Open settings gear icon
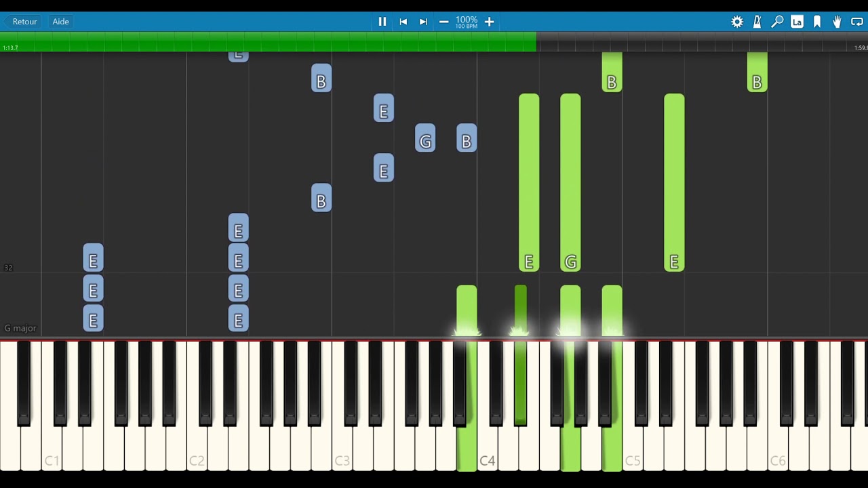The width and height of the screenshot is (868, 488). (737, 22)
